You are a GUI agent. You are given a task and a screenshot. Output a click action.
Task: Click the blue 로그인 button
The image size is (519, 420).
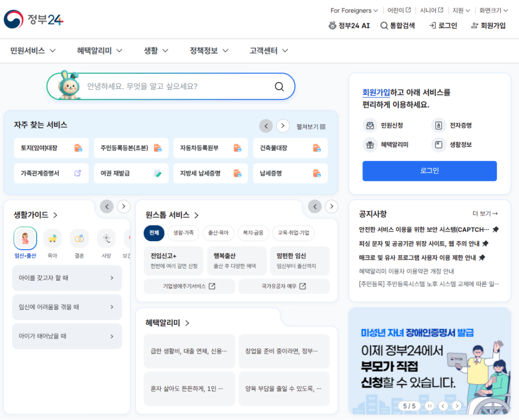coord(429,171)
